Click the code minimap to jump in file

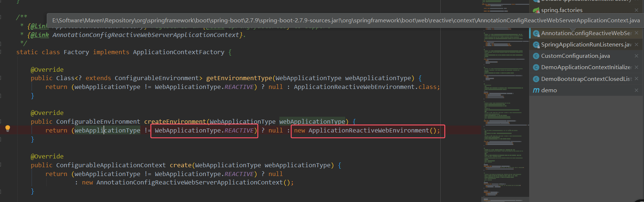coord(505,110)
